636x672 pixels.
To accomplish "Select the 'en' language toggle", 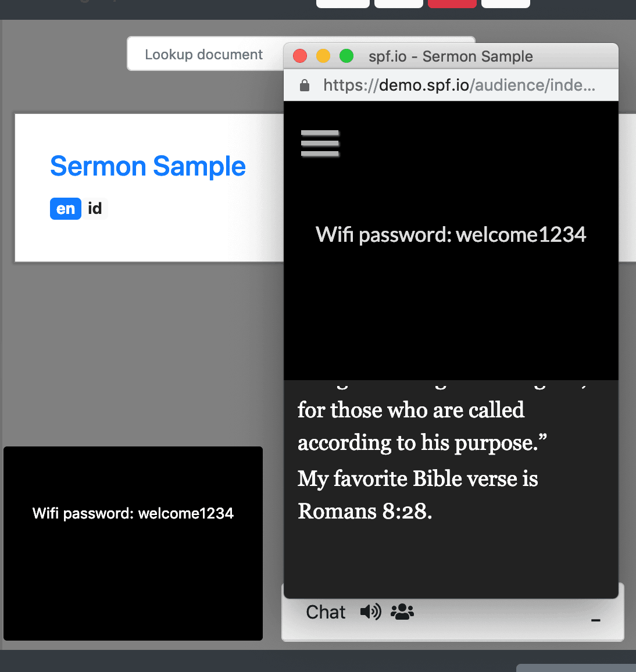I will pyautogui.click(x=66, y=209).
